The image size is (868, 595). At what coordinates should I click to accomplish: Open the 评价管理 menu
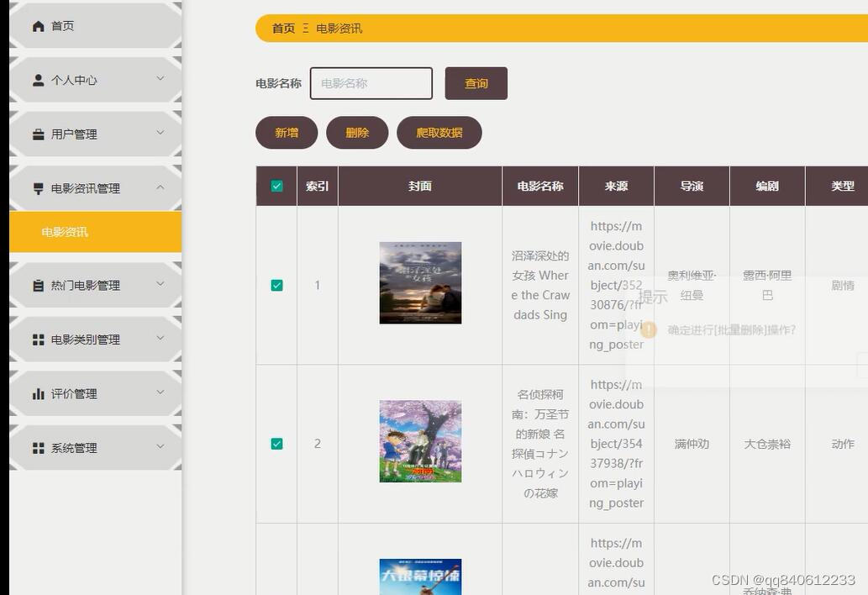click(x=95, y=394)
